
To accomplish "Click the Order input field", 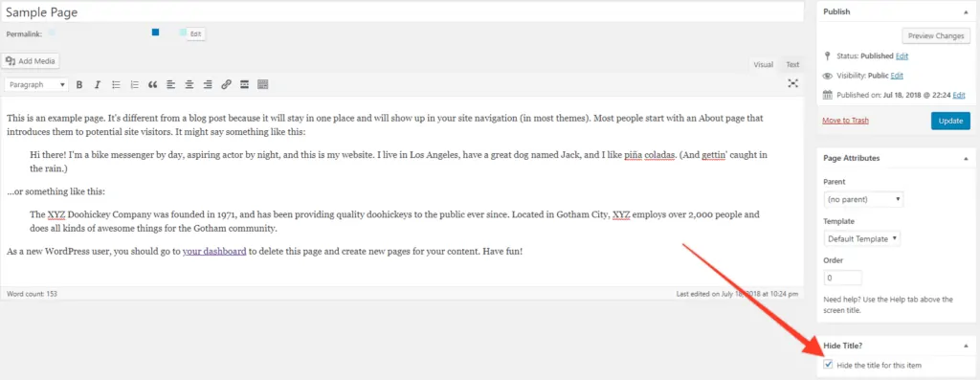I will click(843, 278).
